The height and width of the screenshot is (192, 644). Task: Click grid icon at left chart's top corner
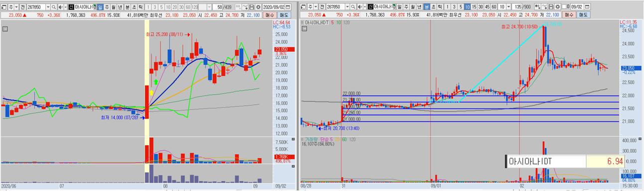click(x=5, y=29)
